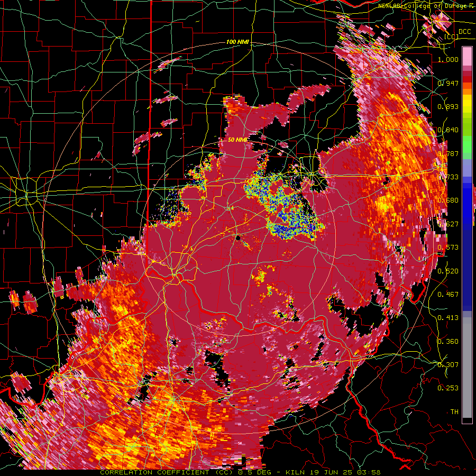The width and height of the screenshot is (476, 476).
Task: Click the KILN station ID in the caption
Action: click(296, 472)
